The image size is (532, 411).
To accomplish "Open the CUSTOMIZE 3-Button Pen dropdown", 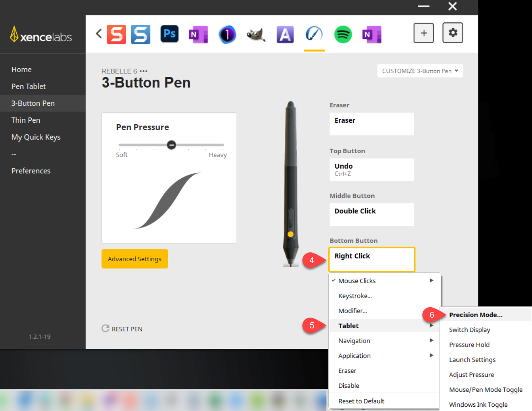I will (x=420, y=71).
